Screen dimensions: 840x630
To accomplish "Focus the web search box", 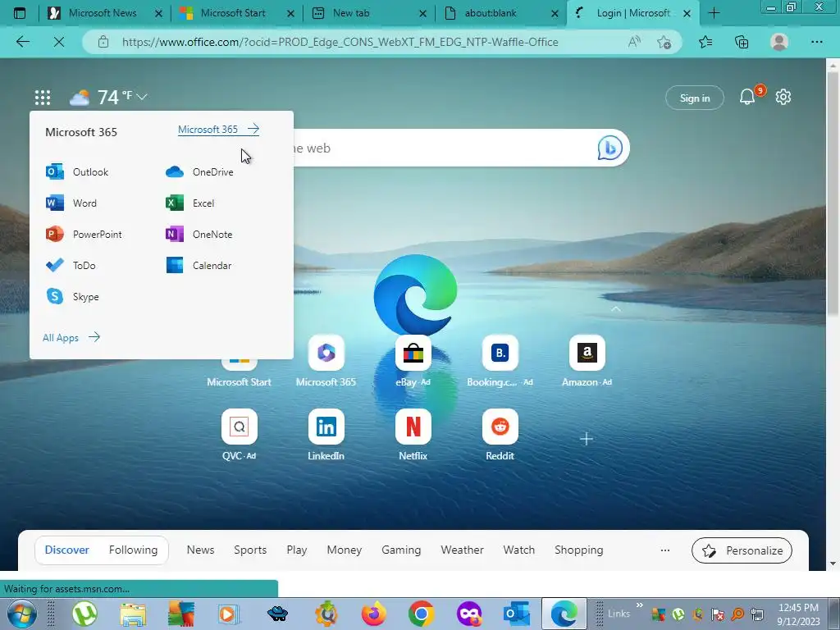I will pos(445,148).
